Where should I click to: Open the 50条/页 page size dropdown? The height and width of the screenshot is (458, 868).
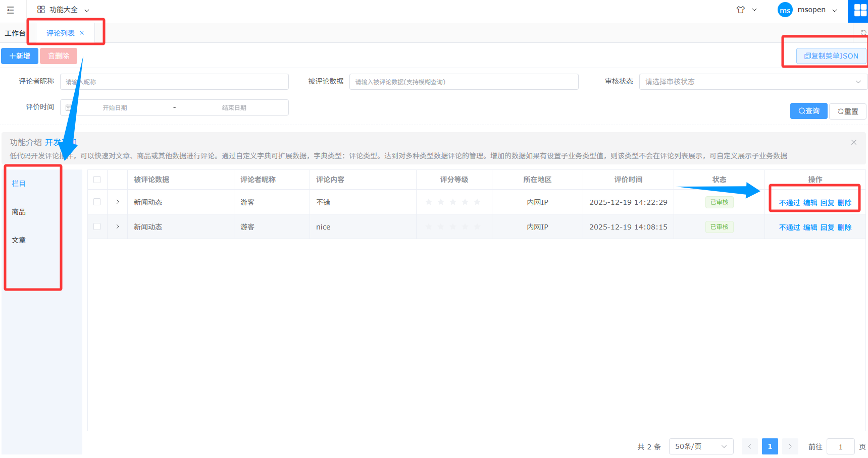click(700, 446)
